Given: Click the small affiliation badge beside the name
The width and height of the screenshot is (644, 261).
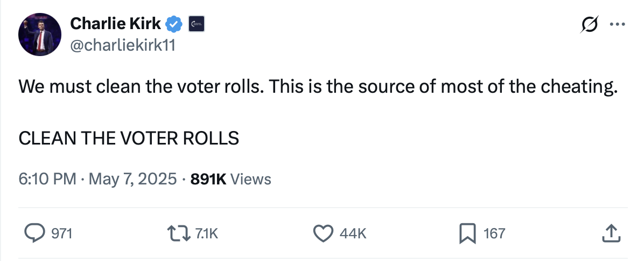Looking at the screenshot, I should tap(195, 24).
